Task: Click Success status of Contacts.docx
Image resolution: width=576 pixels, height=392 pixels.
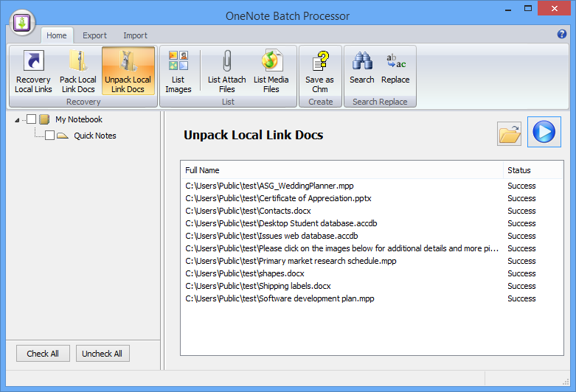Action: [521, 211]
